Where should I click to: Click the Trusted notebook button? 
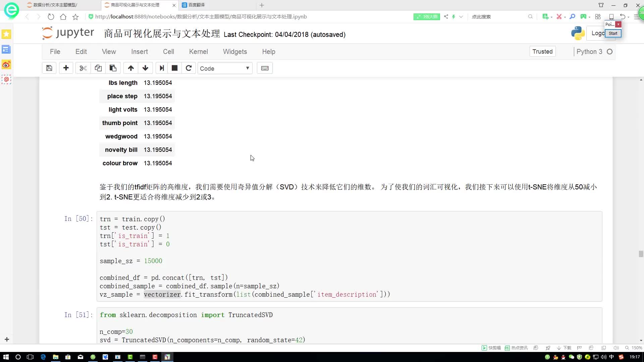click(x=542, y=51)
